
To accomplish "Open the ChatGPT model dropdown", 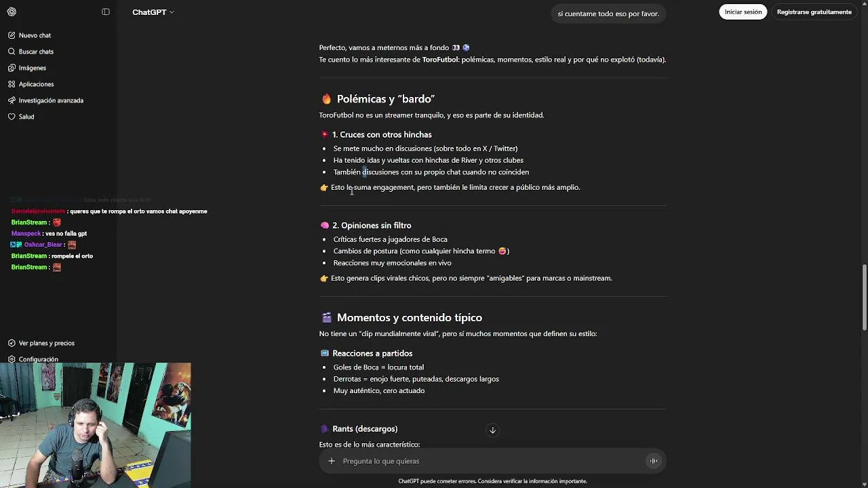I will point(153,12).
